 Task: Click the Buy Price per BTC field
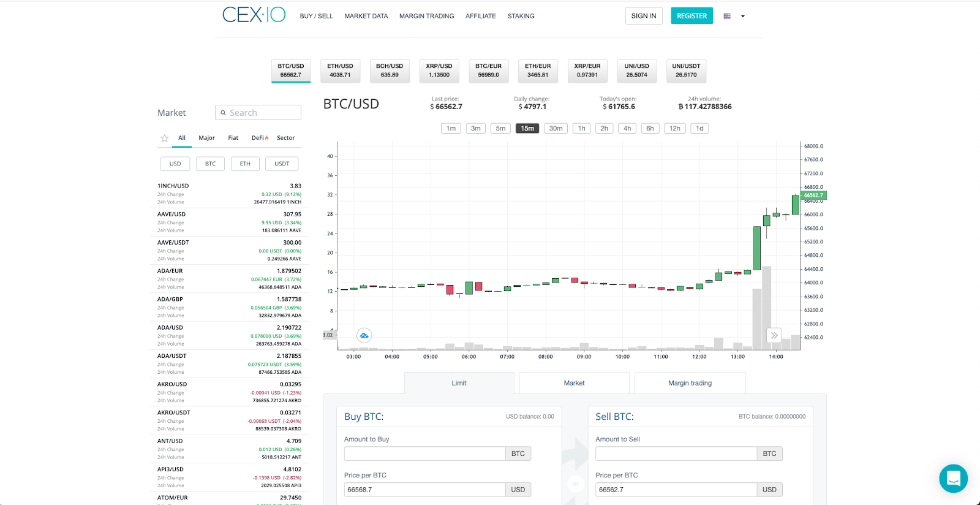tap(424, 490)
